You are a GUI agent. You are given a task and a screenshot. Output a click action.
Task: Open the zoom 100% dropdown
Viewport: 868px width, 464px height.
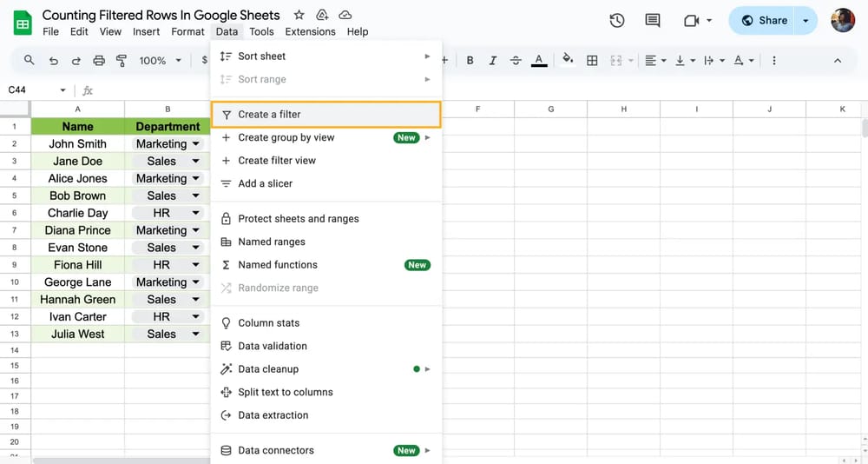(x=161, y=61)
